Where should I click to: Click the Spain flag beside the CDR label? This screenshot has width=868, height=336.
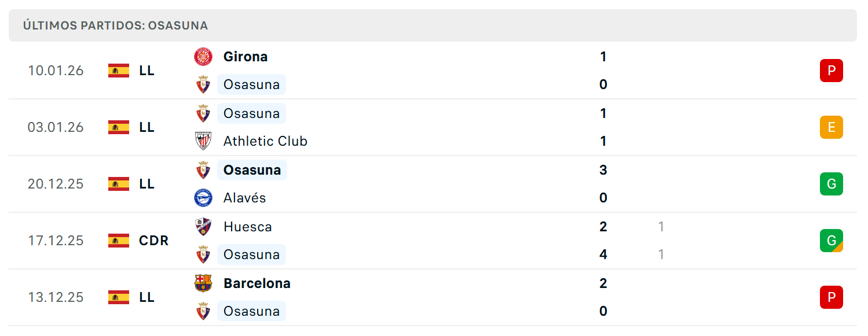coord(119,241)
